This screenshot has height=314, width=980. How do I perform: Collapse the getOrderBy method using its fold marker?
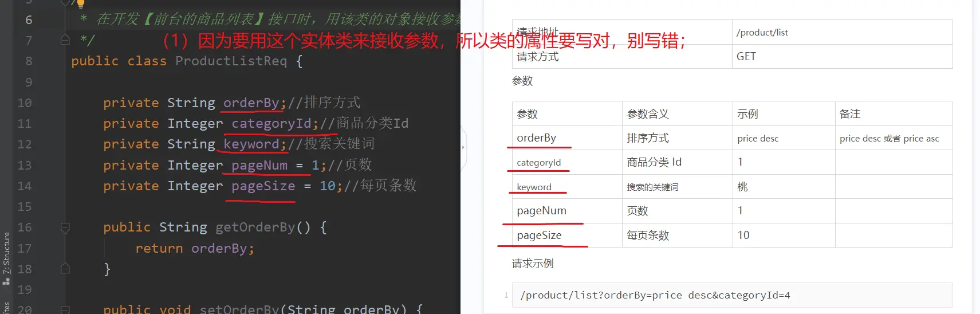click(x=65, y=228)
